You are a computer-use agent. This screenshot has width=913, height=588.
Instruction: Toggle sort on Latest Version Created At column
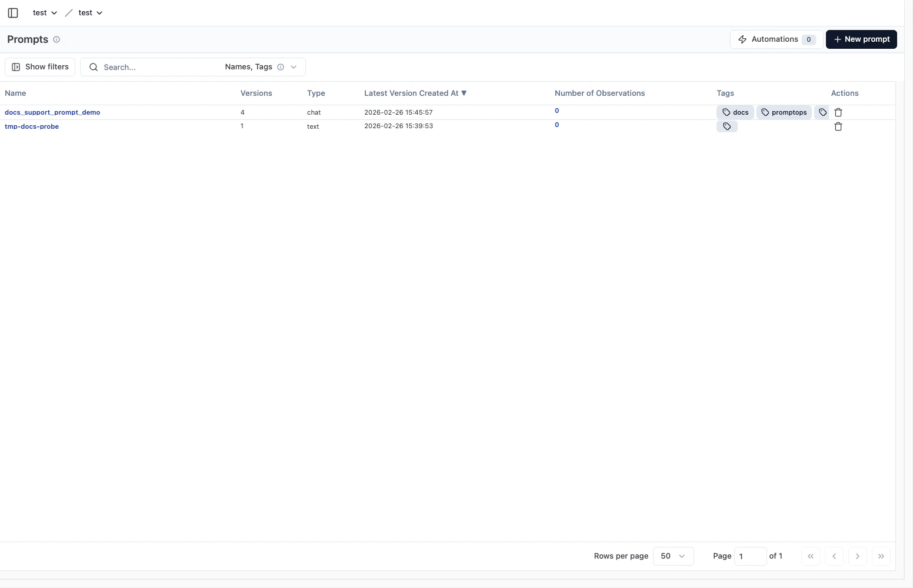(415, 93)
